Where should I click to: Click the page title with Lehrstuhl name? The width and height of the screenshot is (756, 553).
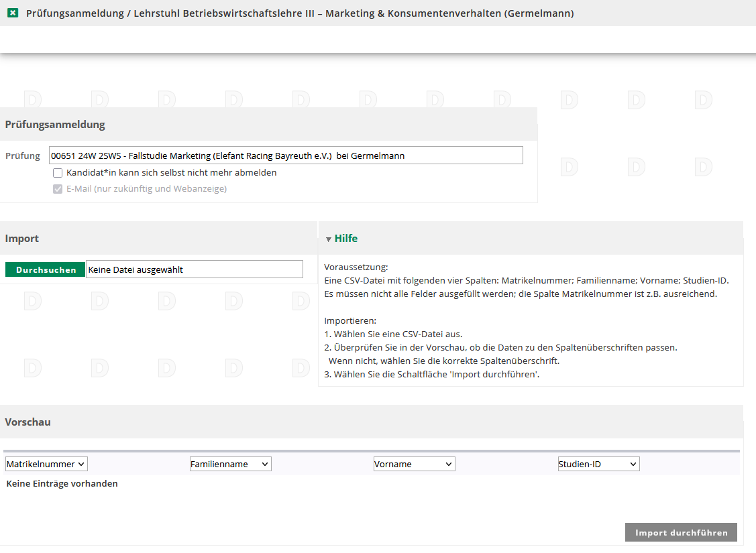click(299, 13)
